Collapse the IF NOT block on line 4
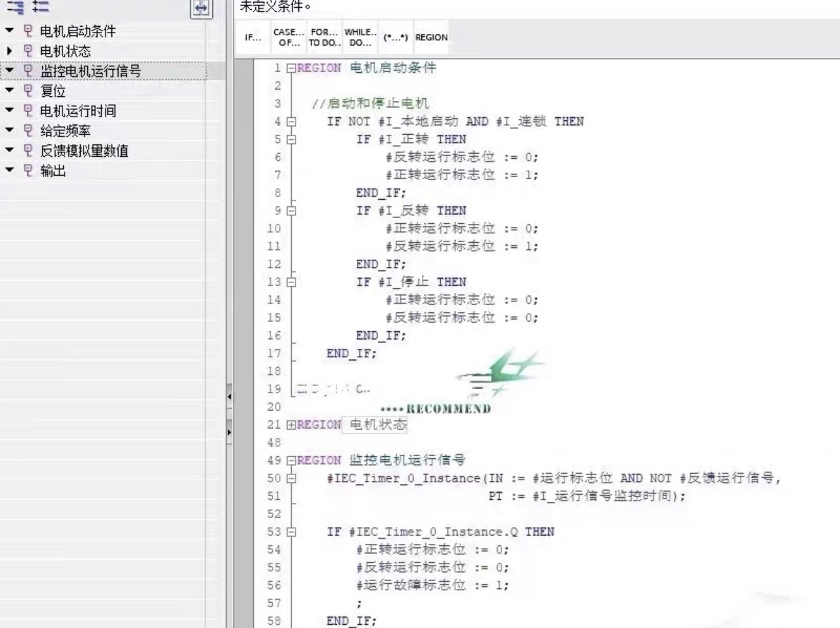This screenshot has width=840, height=628. tap(291, 121)
